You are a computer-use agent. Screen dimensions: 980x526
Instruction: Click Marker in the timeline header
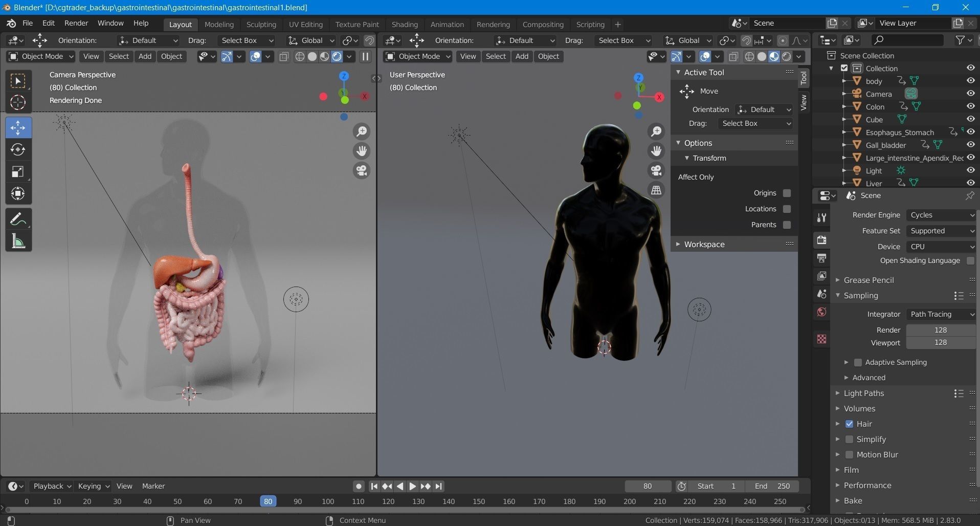coord(153,486)
